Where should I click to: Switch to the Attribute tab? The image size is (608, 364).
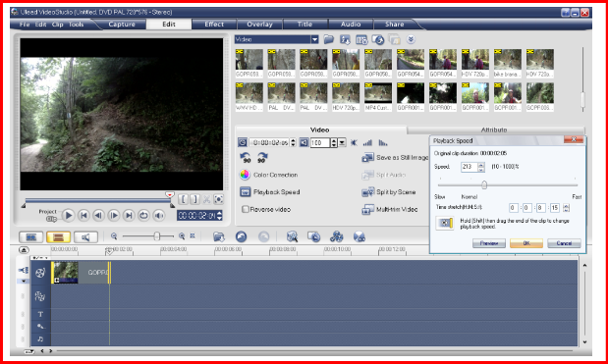[x=494, y=130]
